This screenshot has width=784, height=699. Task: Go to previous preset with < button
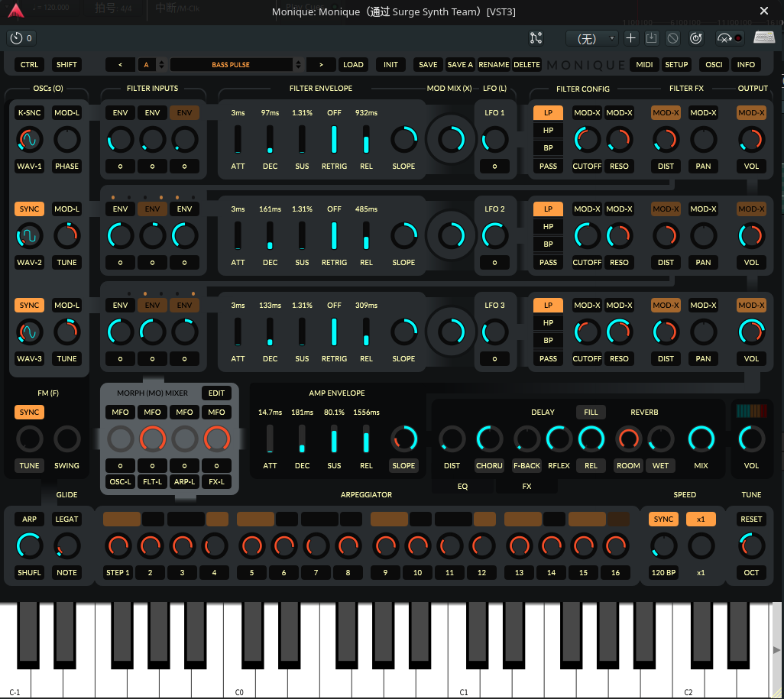tap(120, 64)
